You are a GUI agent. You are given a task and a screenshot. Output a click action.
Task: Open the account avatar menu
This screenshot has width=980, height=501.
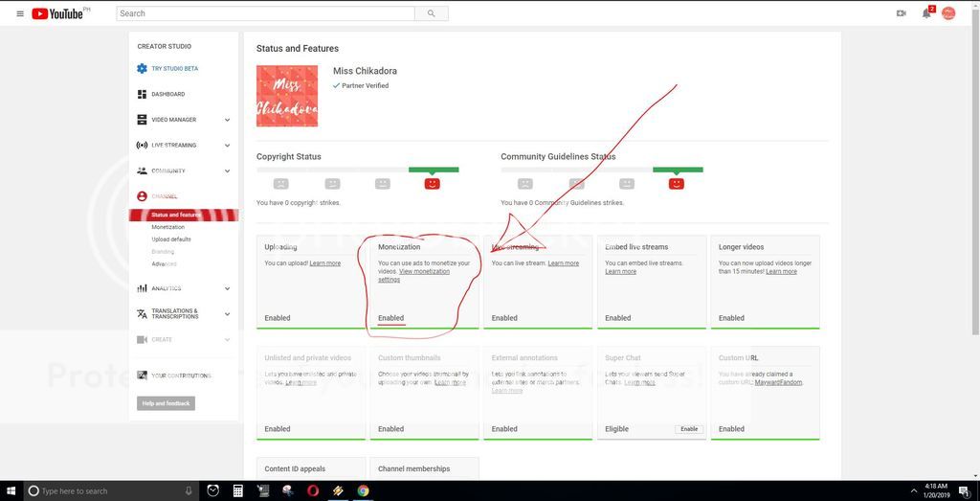click(948, 13)
